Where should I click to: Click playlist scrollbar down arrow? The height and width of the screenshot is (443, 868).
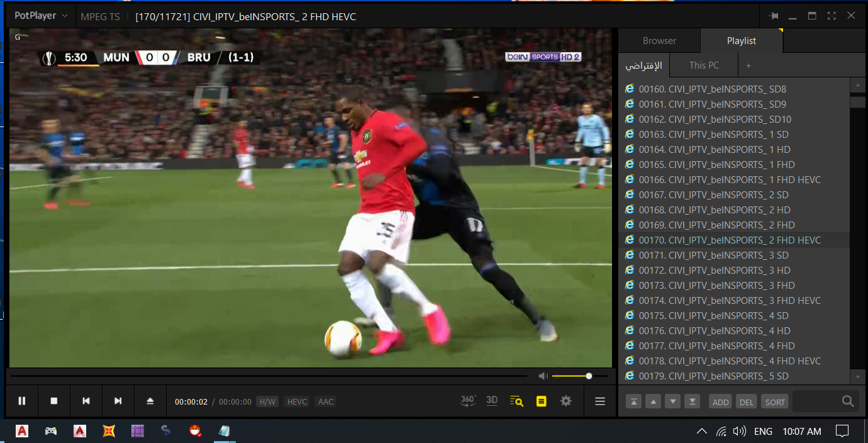(x=857, y=377)
